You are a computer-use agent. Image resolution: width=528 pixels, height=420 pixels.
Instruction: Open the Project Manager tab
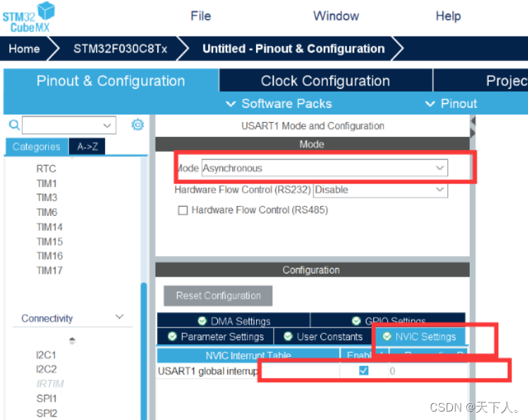click(480, 81)
